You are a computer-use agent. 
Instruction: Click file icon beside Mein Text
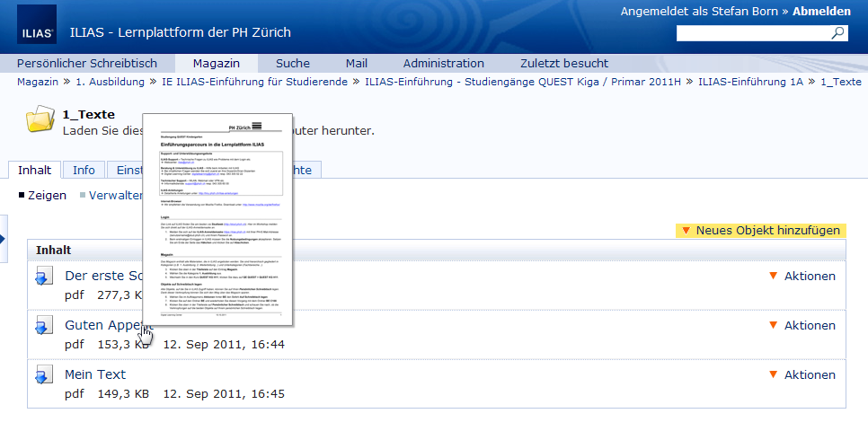coord(44,376)
